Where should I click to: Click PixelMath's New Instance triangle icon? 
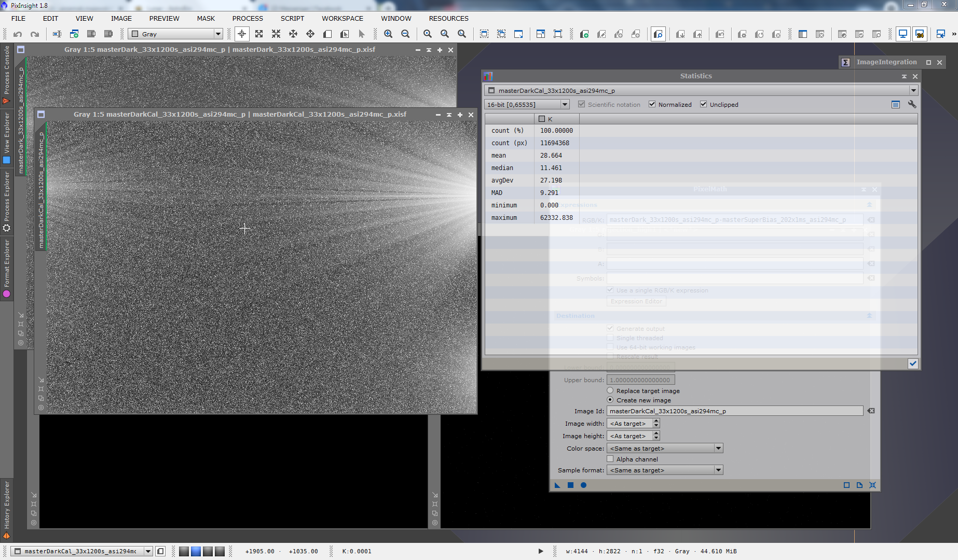coord(557,485)
